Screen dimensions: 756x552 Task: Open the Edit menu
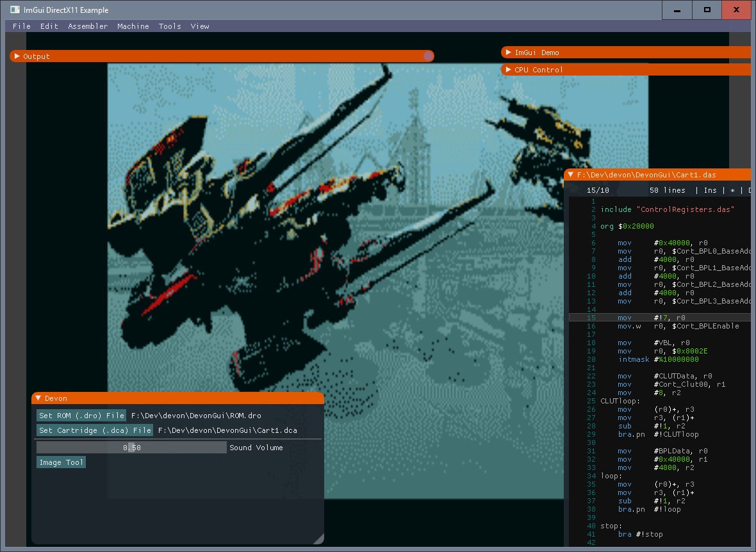click(49, 26)
